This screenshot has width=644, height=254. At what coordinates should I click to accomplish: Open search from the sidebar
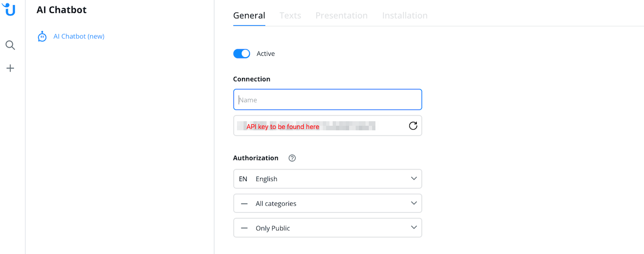(10, 45)
